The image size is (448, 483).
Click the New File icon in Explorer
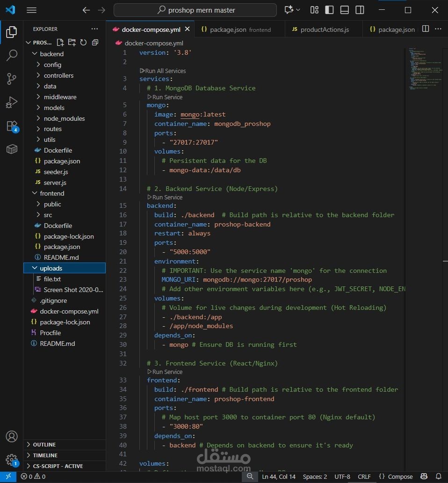point(60,42)
